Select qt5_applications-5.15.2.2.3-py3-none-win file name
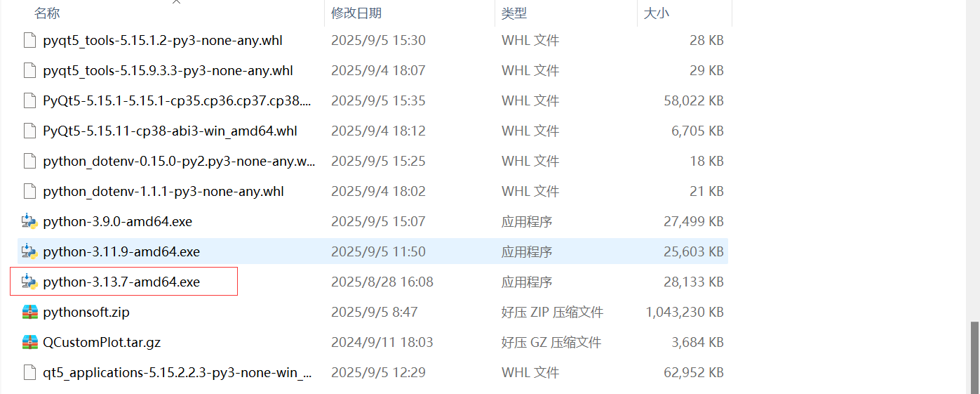 coord(177,372)
